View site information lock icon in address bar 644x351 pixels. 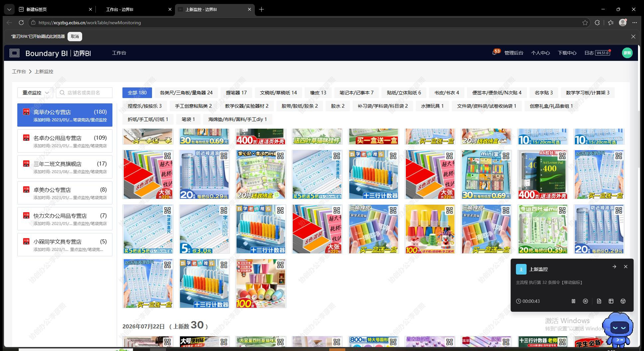coord(33,23)
